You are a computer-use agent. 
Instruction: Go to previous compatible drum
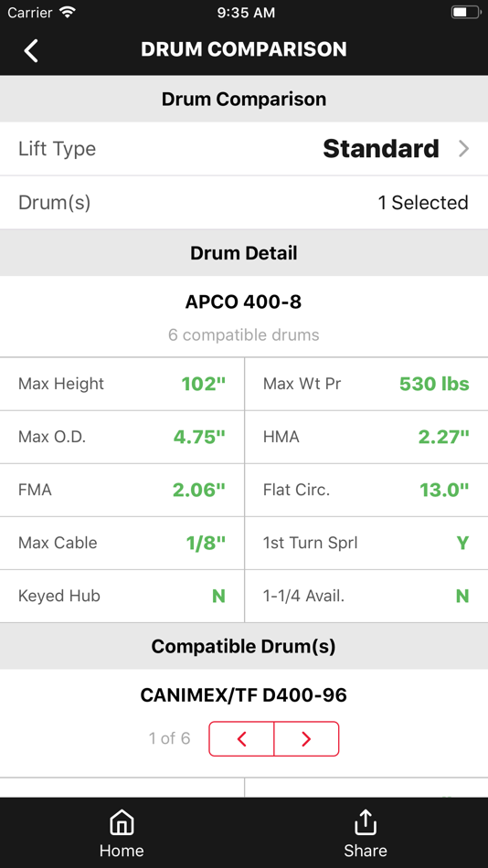(241, 739)
